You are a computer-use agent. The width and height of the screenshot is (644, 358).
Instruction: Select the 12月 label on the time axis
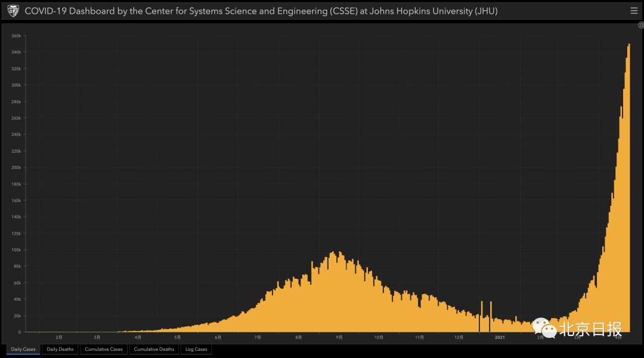click(459, 337)
